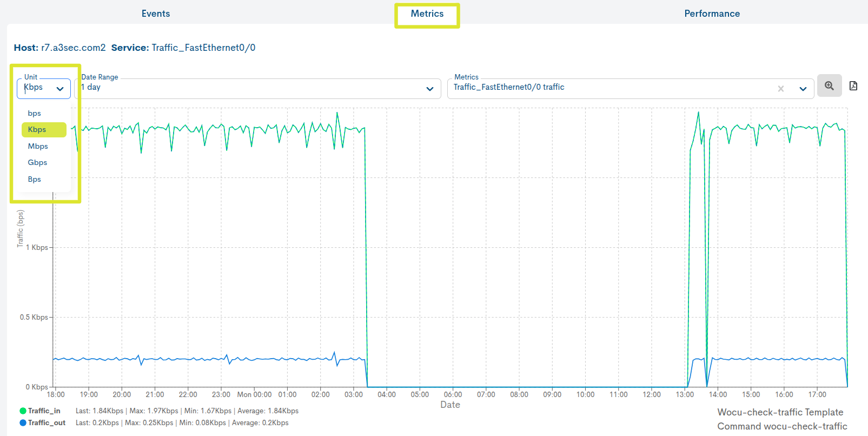Click the blue Traffic_out legend dot

click(23, 422)
